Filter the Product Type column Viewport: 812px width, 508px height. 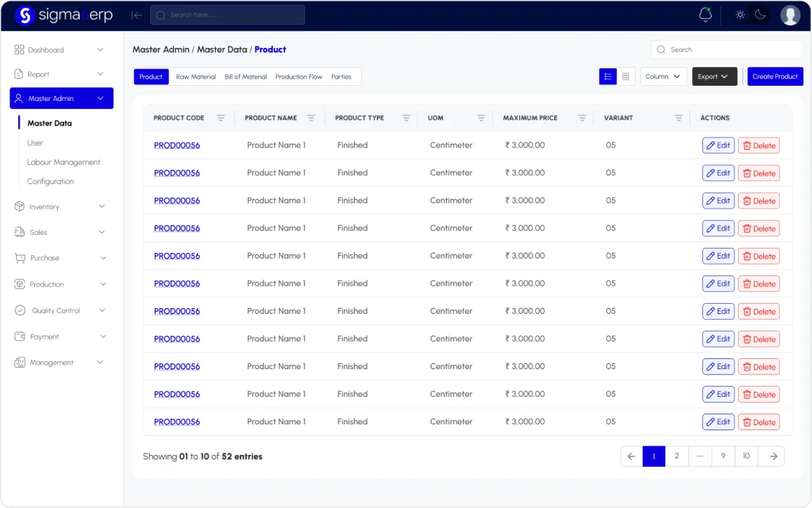(406, 118)
